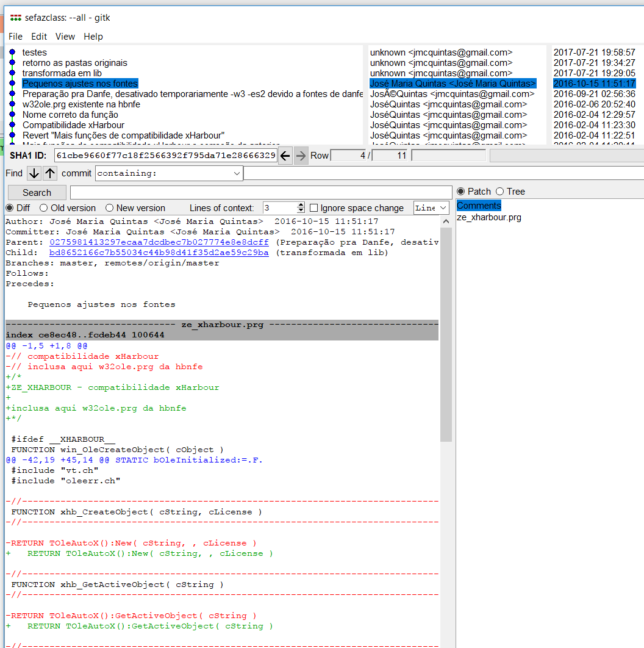Click the back arrow next to SHA1 ID

pos(285,156)
